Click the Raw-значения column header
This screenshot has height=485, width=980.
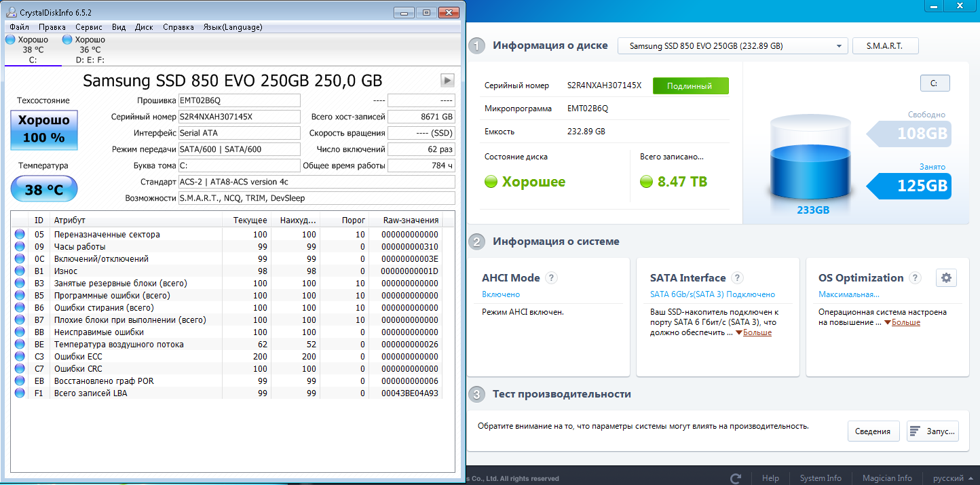click(405, 220)
